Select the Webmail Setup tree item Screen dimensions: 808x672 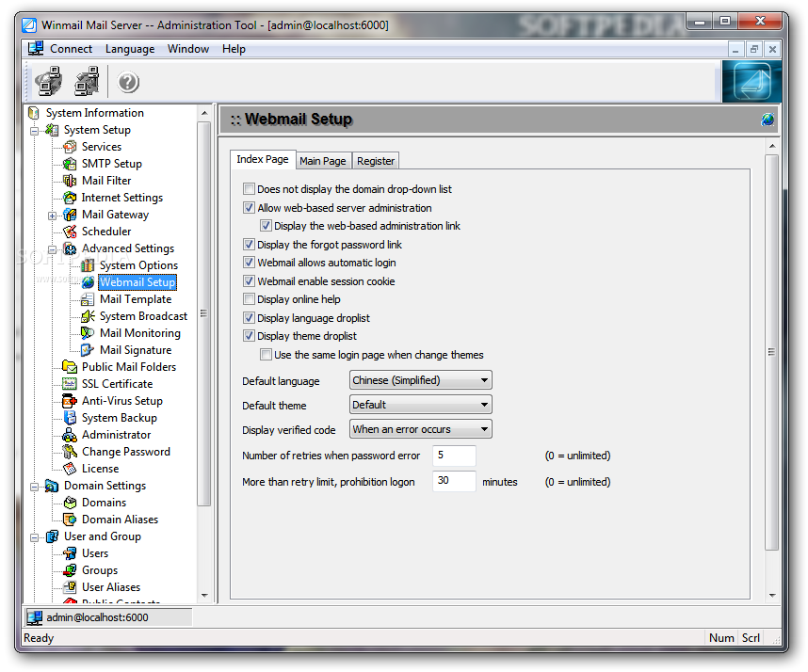[x=137, y=282]
